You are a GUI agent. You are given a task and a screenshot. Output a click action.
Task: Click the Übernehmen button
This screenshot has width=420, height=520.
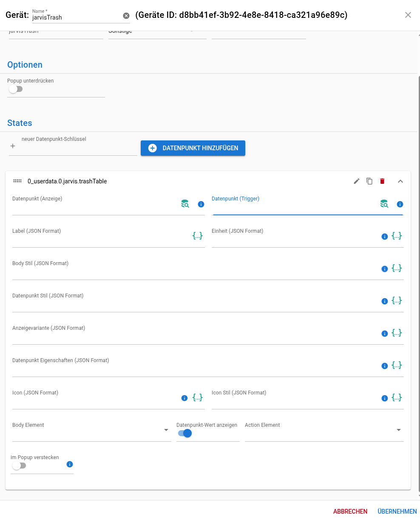click(x=397, y=511)
